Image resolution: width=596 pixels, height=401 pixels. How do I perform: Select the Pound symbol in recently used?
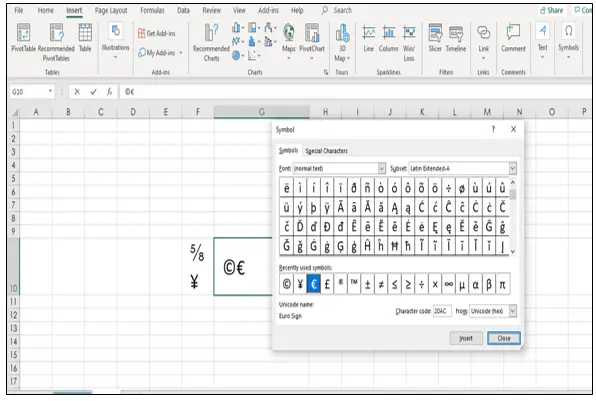[x=327, y=284]
